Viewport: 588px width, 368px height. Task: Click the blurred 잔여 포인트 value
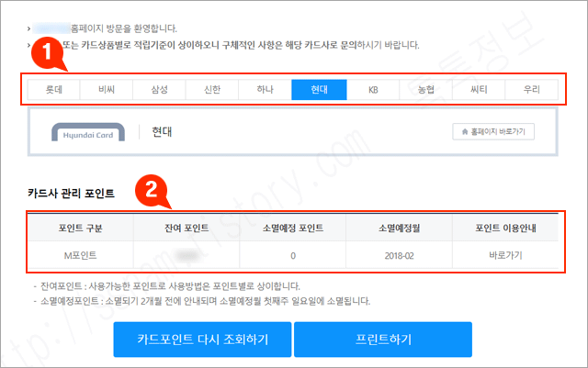pyautogui.click(x=187, y=255)
